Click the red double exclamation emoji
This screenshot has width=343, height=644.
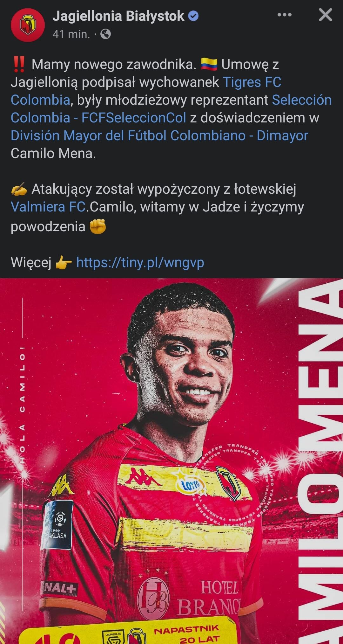pyautogui.click(x=19, y=64)
